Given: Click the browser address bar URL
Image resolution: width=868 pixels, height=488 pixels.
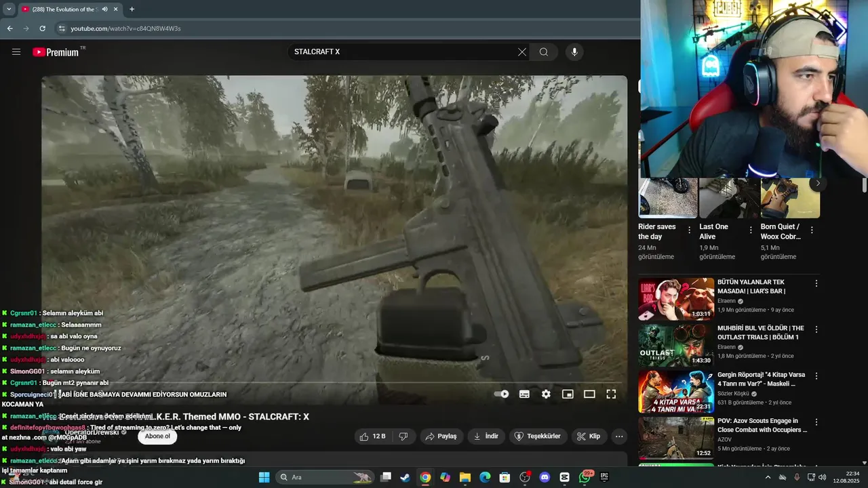Looking at the screenshot, I should 125,28.
